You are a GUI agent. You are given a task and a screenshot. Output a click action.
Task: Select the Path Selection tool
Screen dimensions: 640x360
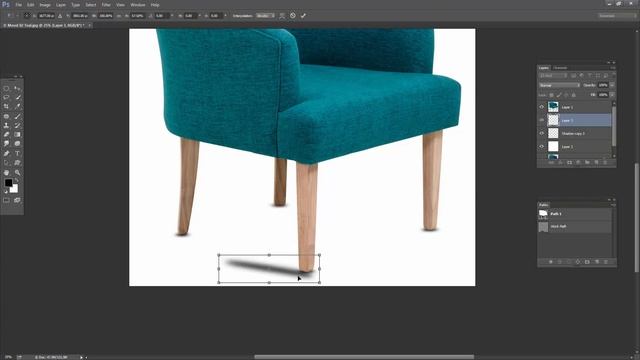[6, 163]
